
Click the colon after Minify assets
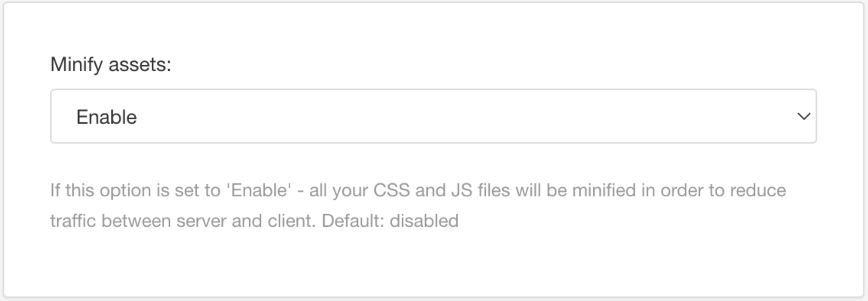[168, 65]
